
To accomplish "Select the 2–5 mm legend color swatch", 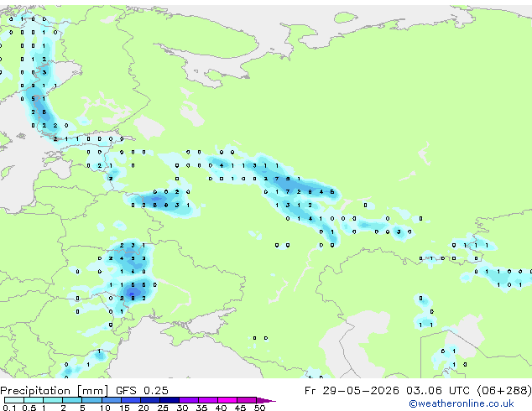I will coord(72,400).
